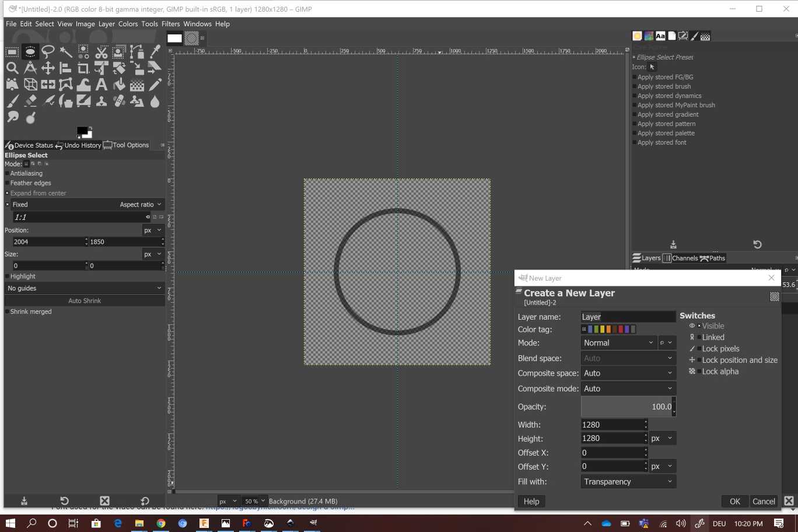Select the Smudge tool
Viewport: 798px width, 532px height.
coord(12,117)
